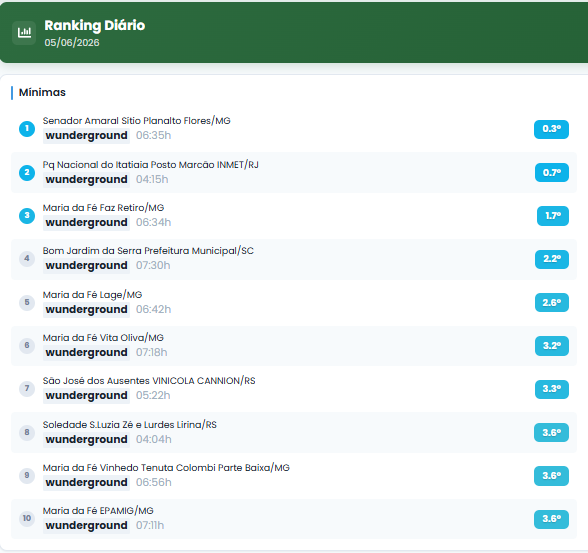This screenshot has width=588, height=553.
Task: Click wunderground tag under Soledade S.Luzia entry
Action: (86, 439)
